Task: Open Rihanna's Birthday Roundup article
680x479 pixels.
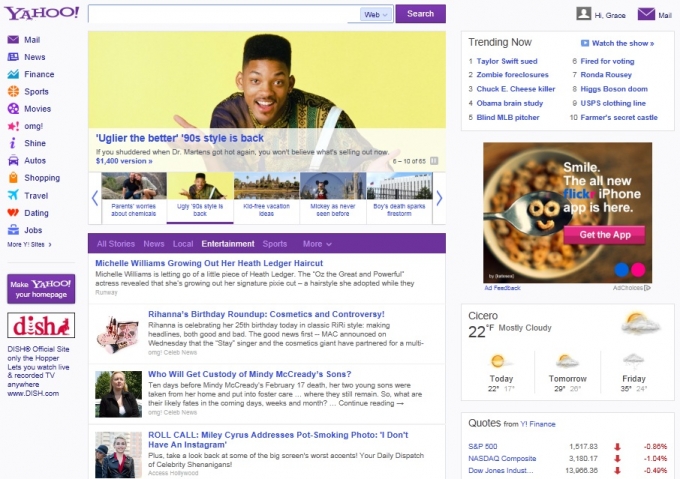Action: tap(266, 314)
